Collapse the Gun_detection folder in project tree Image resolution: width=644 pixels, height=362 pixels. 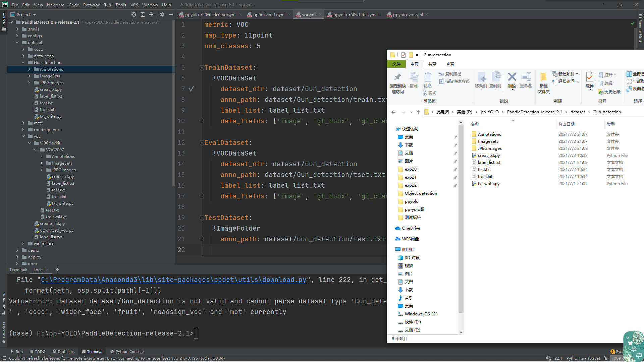[x=23, y=62]
